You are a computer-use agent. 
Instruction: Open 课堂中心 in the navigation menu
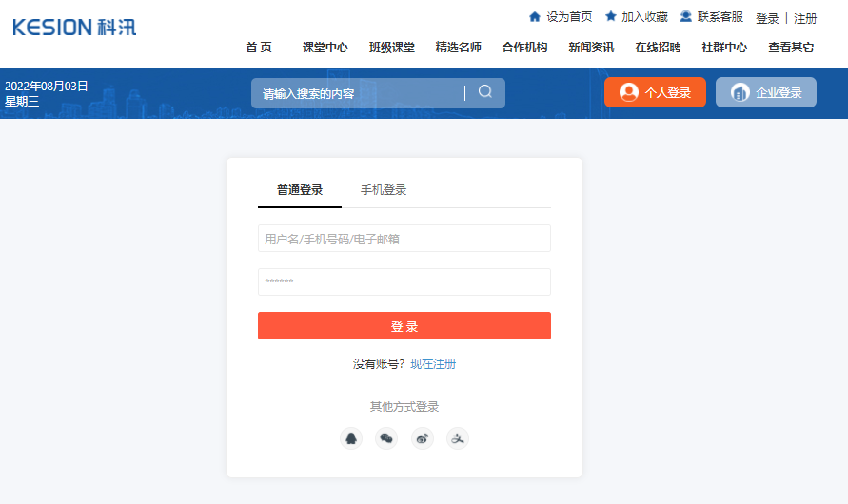click(325, 48)
